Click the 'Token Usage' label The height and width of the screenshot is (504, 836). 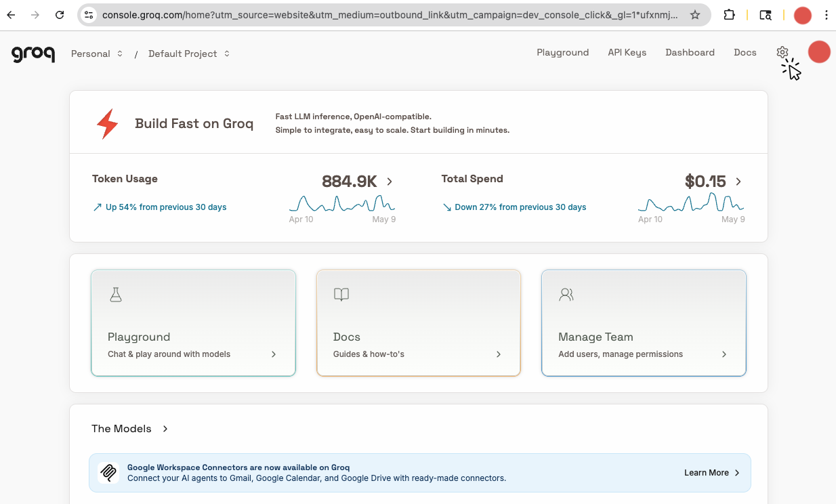pos(125,179)
